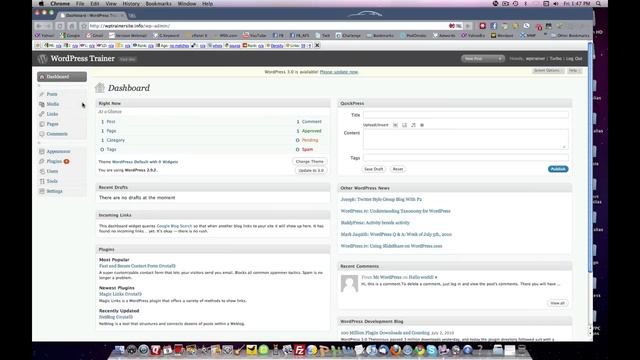Open the Edit menu
Screen dimensions: 640x360
[x=95, y=4]
